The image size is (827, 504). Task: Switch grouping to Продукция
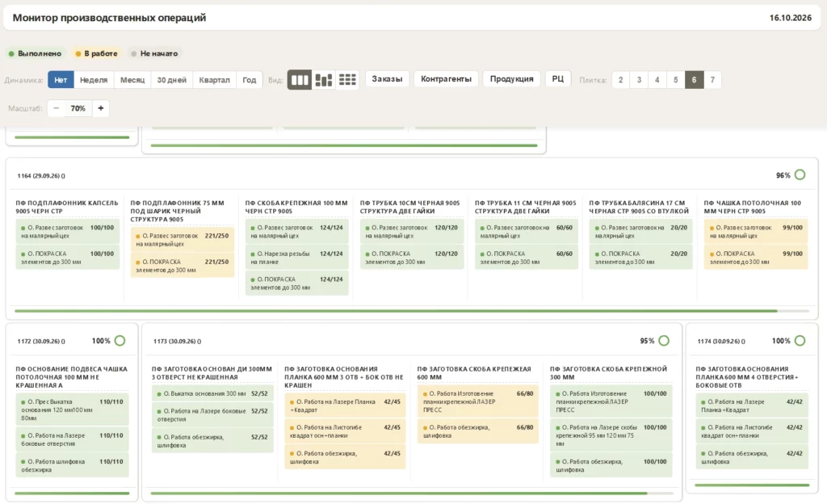tap(511, 78)
